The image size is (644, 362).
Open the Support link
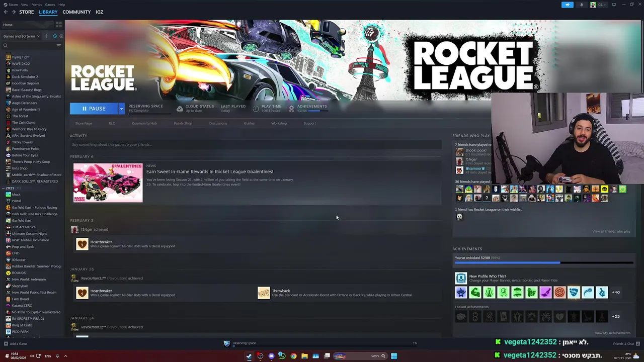[310, 123]
